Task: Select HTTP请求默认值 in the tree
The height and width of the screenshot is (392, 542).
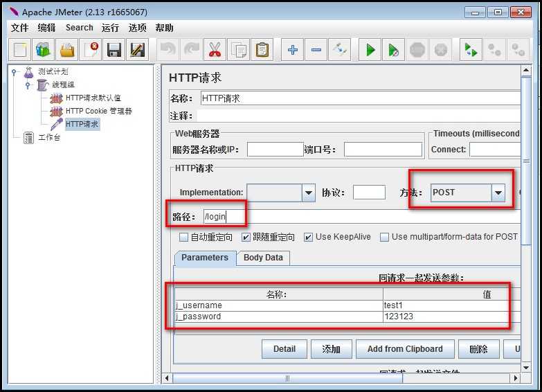Action: coord(93,98)
